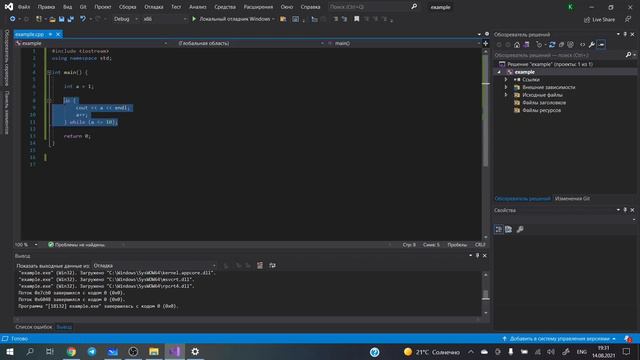
Task: Expand Ссылки node in Solution Explorer
Action: [x=506, y=80]
